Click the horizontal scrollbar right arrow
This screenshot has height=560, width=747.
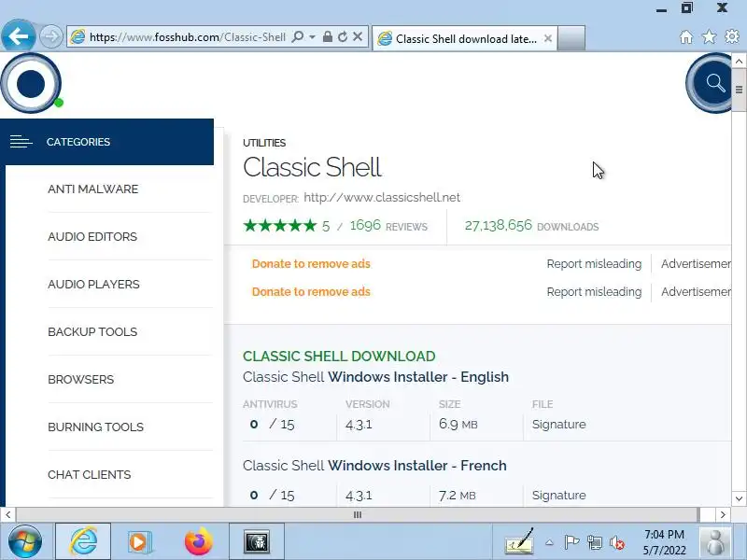pos(723,515)
